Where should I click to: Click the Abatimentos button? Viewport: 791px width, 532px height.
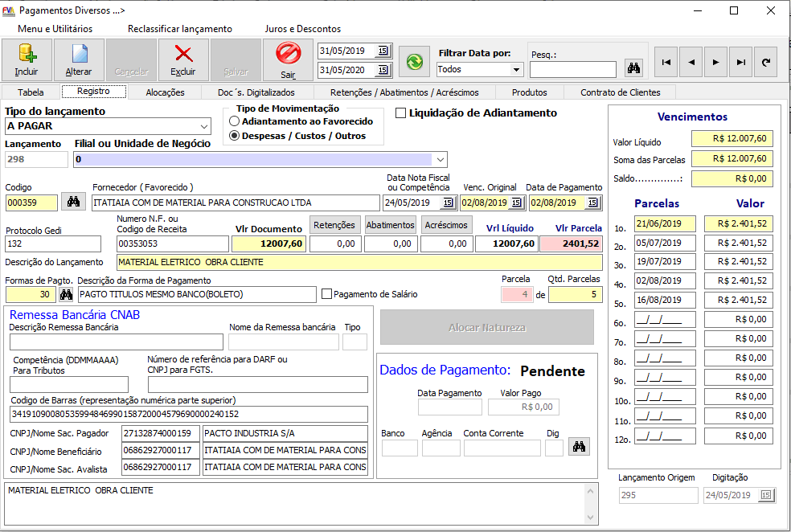point(390,225)
